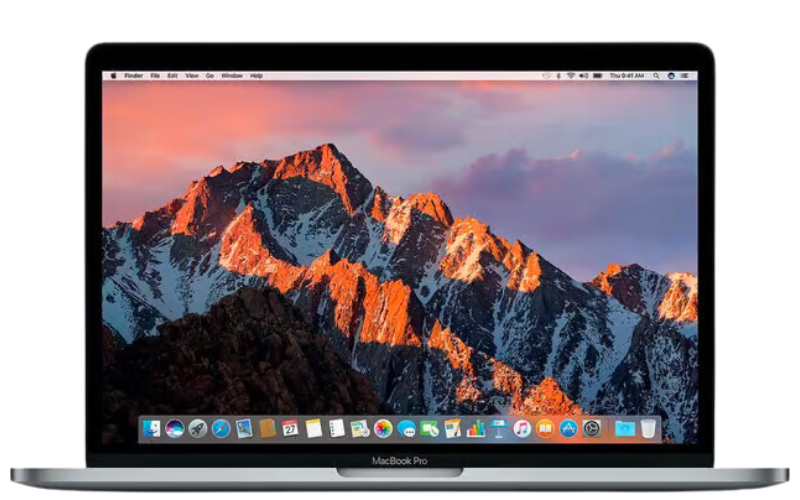Open Pages app in Dock
The image size is (800, 500).
pyautogui.click(x=453, y=429)
